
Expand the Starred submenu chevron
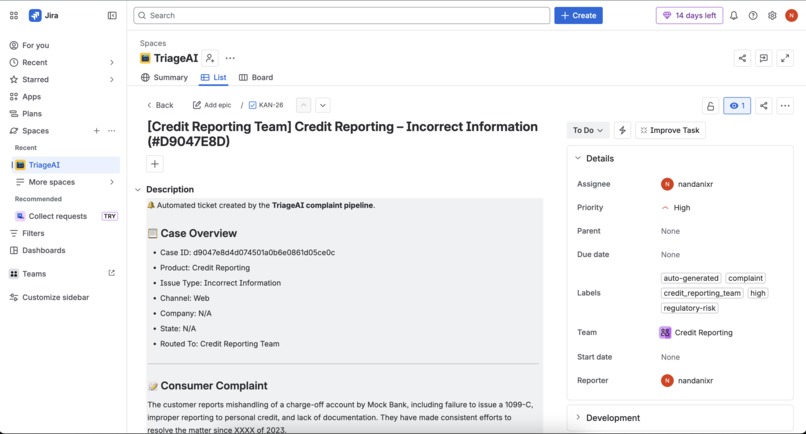[112, 79]
